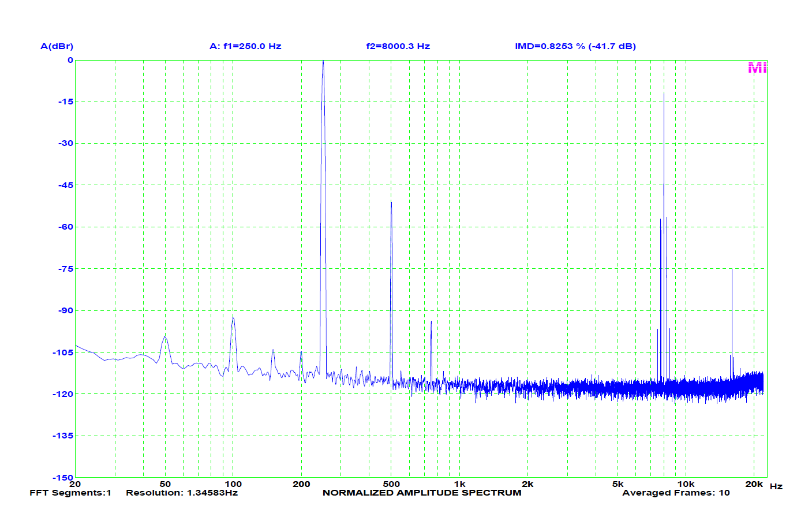Click the -30 amplitude axis label

click(x=66, y=143)
